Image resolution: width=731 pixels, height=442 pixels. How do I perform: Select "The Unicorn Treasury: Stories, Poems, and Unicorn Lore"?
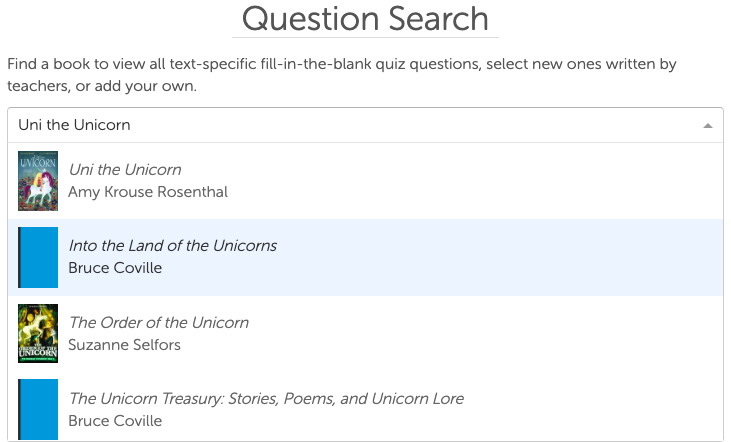tap(266, 399)
